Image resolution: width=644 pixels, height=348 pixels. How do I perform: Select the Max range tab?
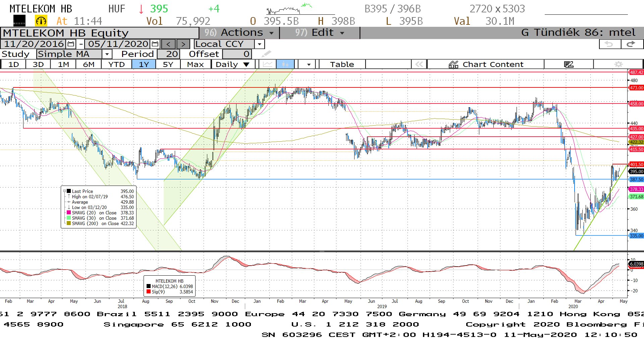pos(196,64)
